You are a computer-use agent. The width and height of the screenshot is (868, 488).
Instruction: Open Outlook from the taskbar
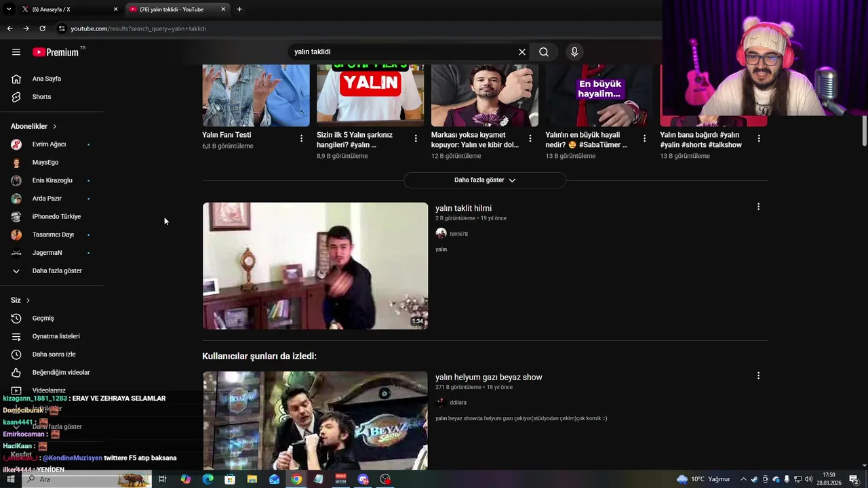coord(274,479)
